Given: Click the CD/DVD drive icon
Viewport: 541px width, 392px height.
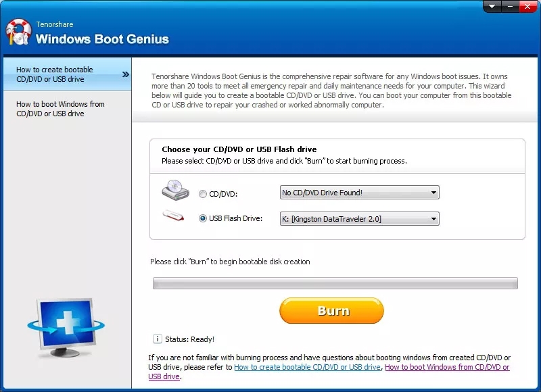Looking at the screenshot, I should click(175, 190).
